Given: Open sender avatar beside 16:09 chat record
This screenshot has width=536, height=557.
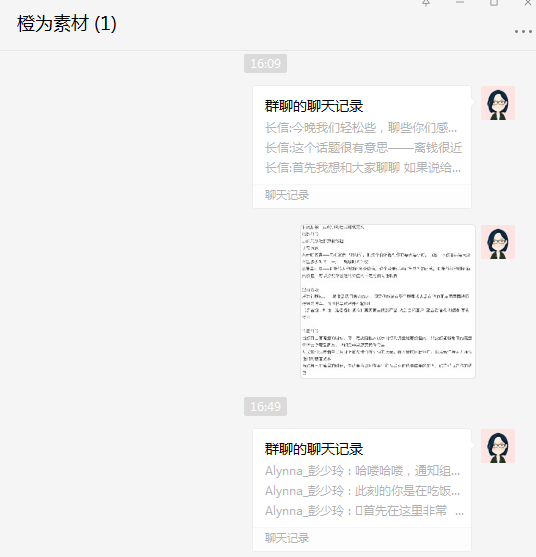Looking at the screenshot, I should pyautogui.click(x=498, y=103).
